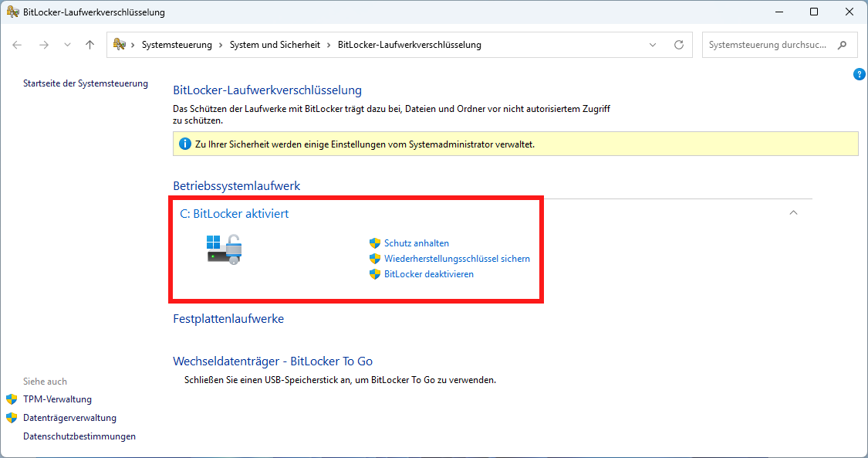Click the Siehe auch label

[45, 382]
